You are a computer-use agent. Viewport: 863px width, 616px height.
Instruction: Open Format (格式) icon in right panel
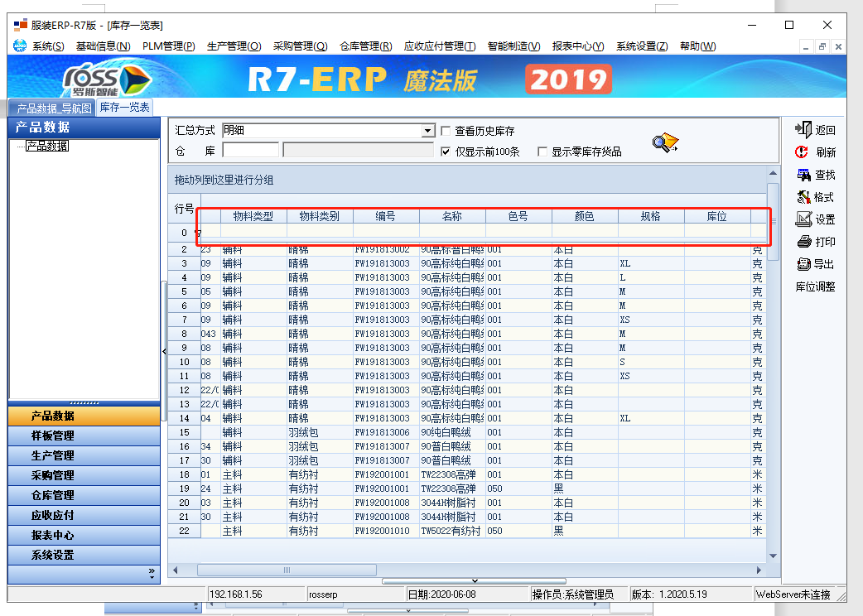[x=803, y=197]
